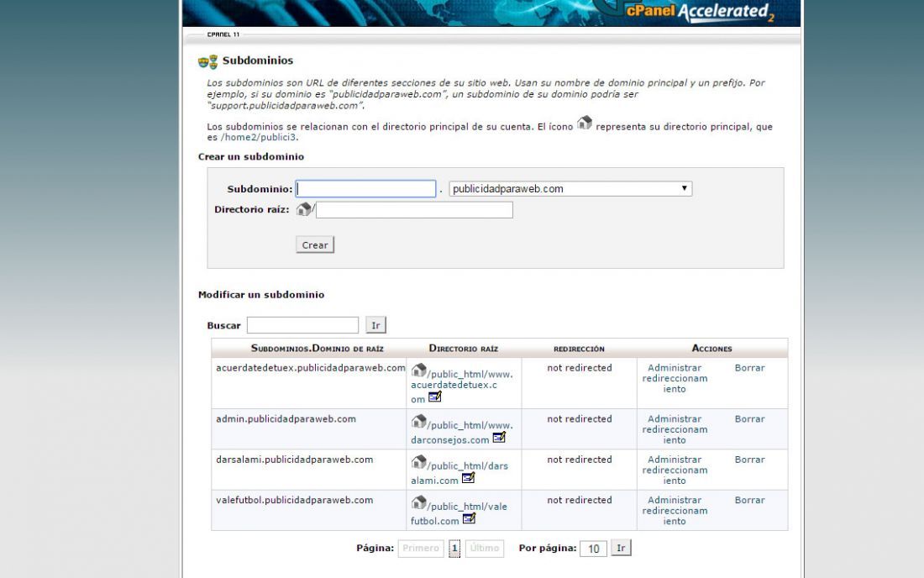This screenshot has width=924, height=578.
Task: Click the Directorio raíz column header
Action: coord(463,348)
